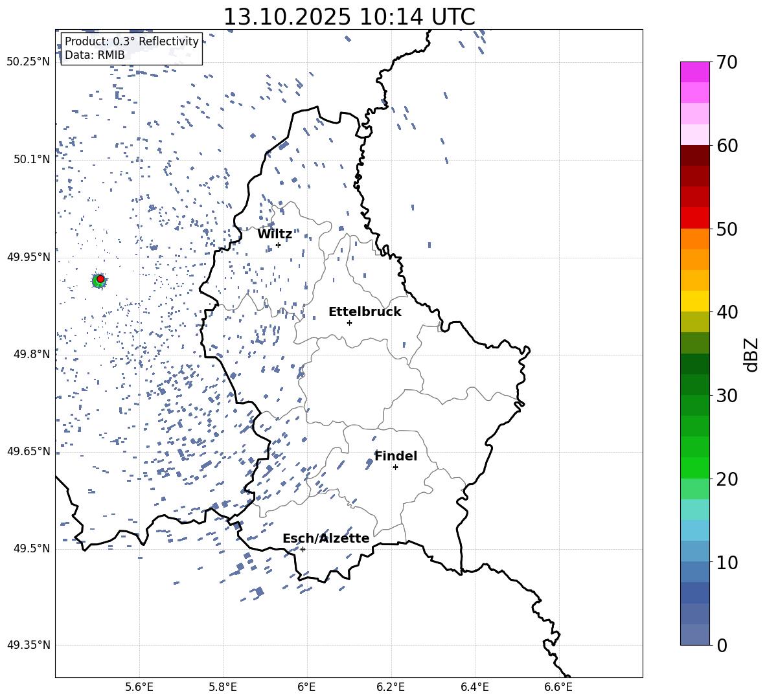
Task: Click the Ettelbruck station cross marker
Action: click(x=349, y=322)
